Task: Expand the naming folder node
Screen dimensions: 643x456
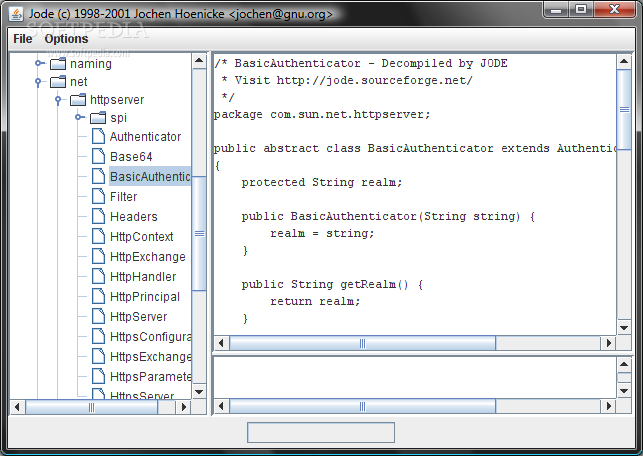Action: [39, 63]
